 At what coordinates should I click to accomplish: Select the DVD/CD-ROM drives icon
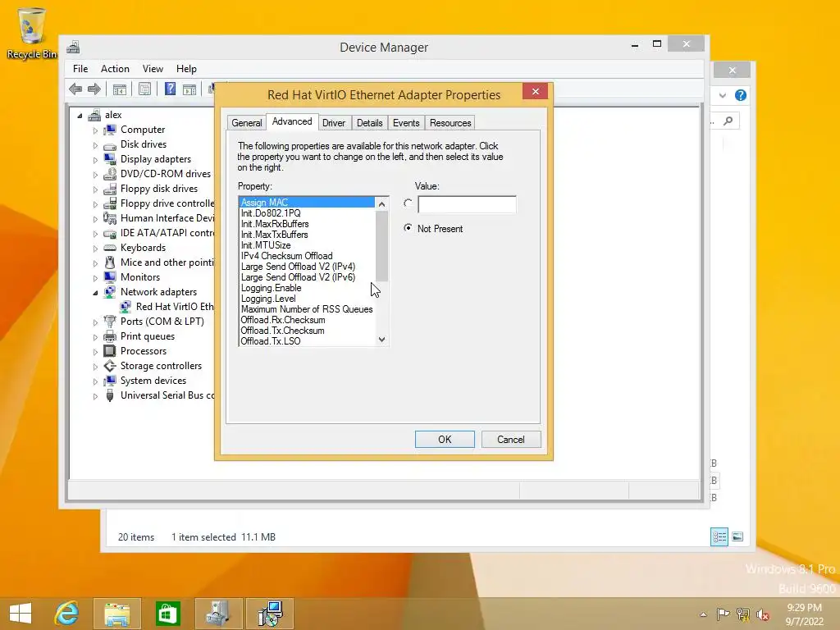pos(110,174)
